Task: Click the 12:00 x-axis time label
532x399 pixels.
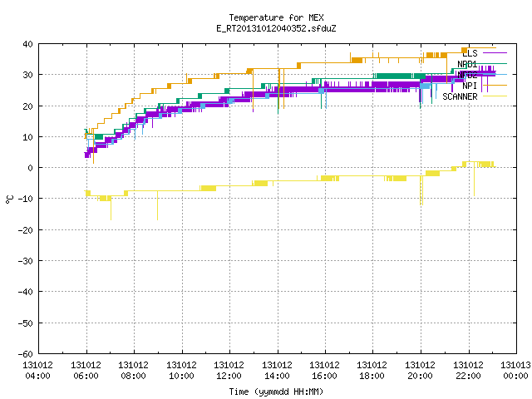Action: (x=229, y=376)
